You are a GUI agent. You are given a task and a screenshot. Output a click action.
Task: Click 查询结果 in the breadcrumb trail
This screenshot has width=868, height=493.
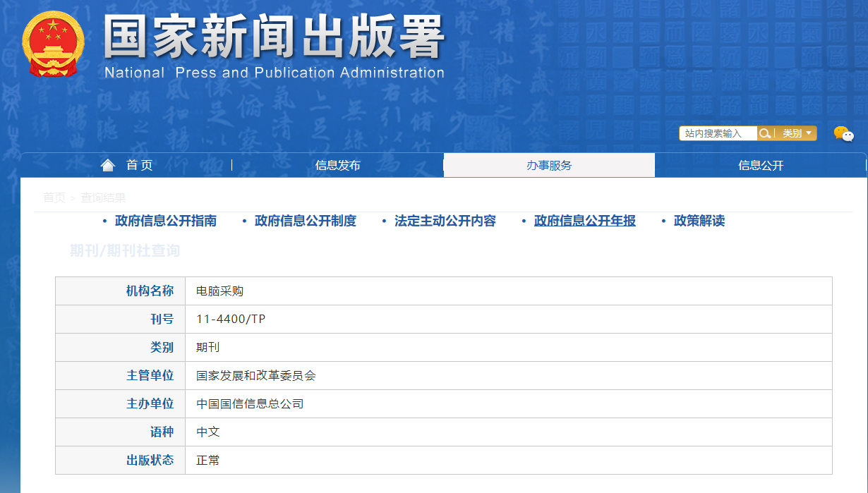(103, 197)
